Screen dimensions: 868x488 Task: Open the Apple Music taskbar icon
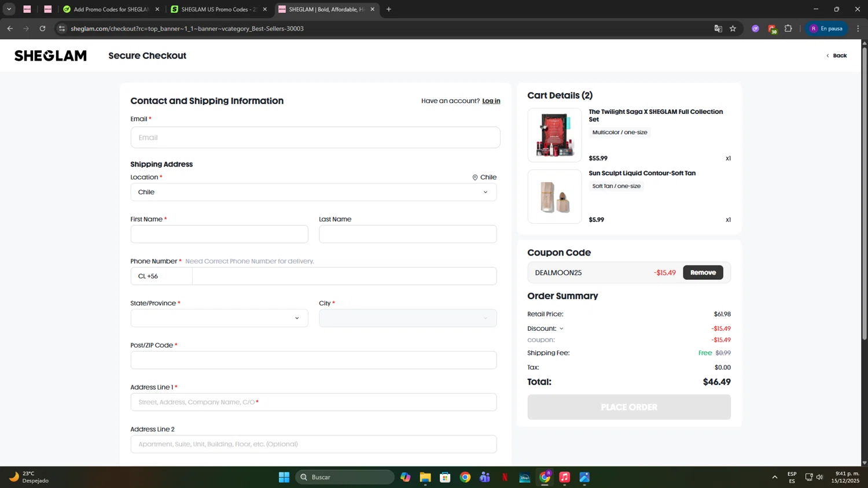coord(565,477)
